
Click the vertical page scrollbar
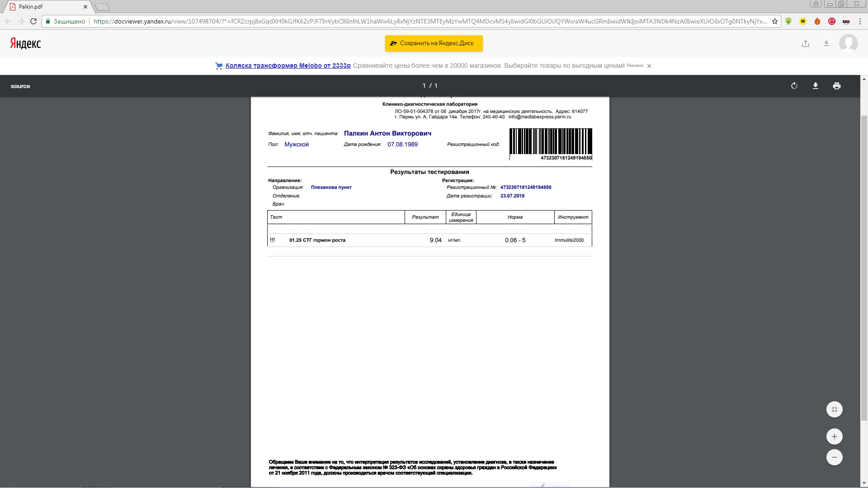point(864,267)
